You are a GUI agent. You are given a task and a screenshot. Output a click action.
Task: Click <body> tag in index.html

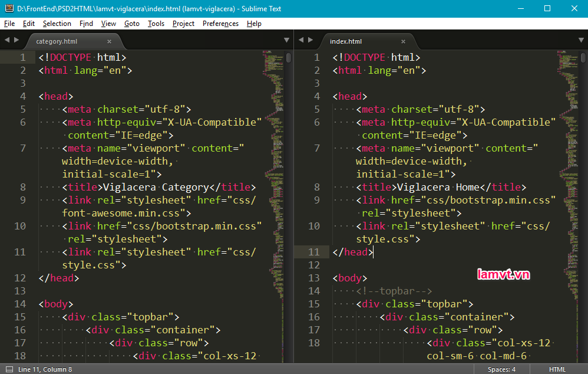(349, 278)
